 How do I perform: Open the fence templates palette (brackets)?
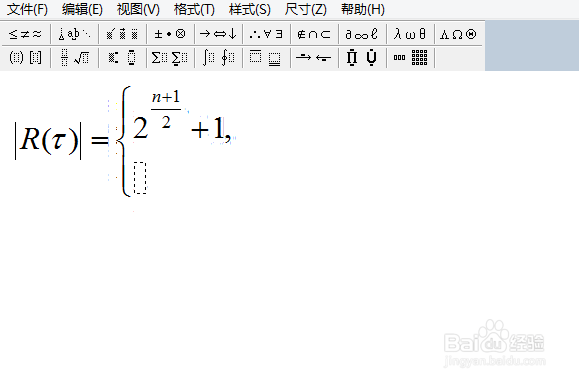click(x=25, y=58)
